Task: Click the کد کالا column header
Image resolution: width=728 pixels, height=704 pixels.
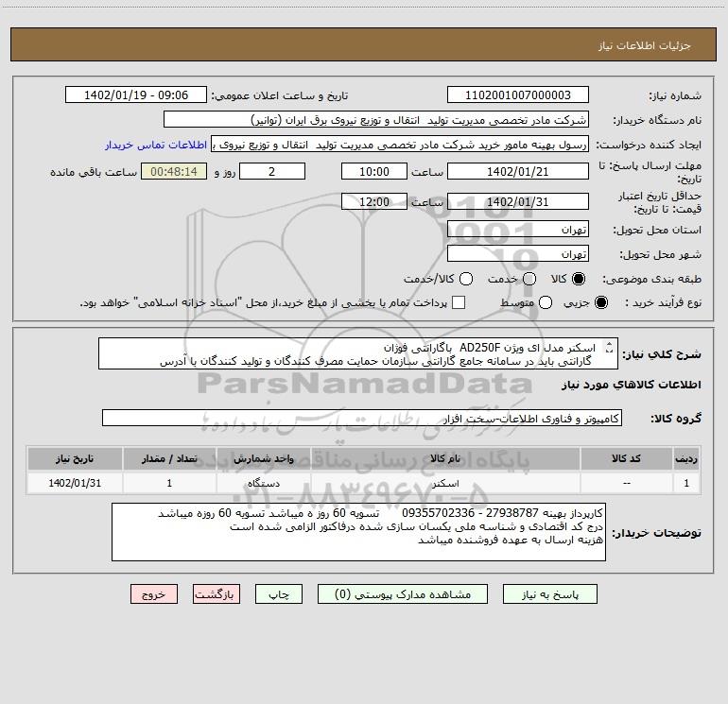Action: pos(626,458)
